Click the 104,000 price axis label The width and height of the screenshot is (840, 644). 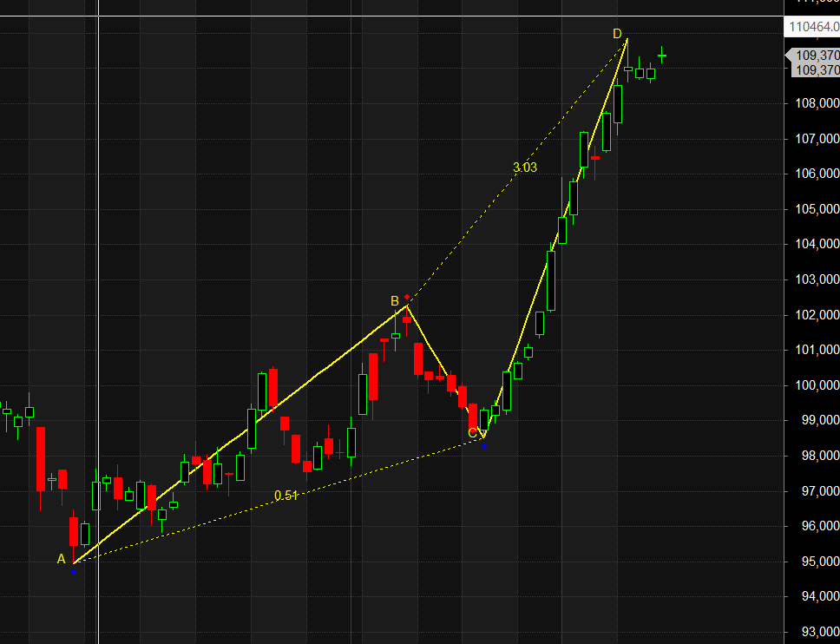(x=817, y=244)
